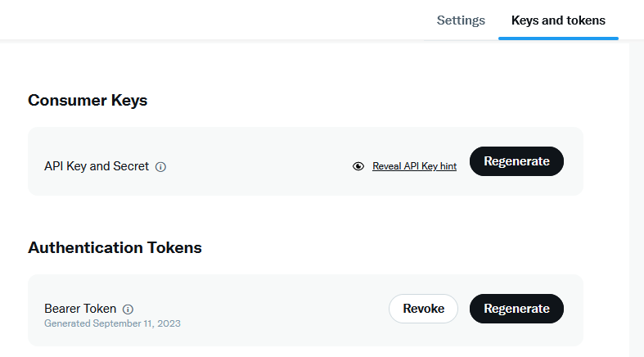Regenerate the API Key and Secret
Screen dimensions: 644x357
[x=516, y=161]
